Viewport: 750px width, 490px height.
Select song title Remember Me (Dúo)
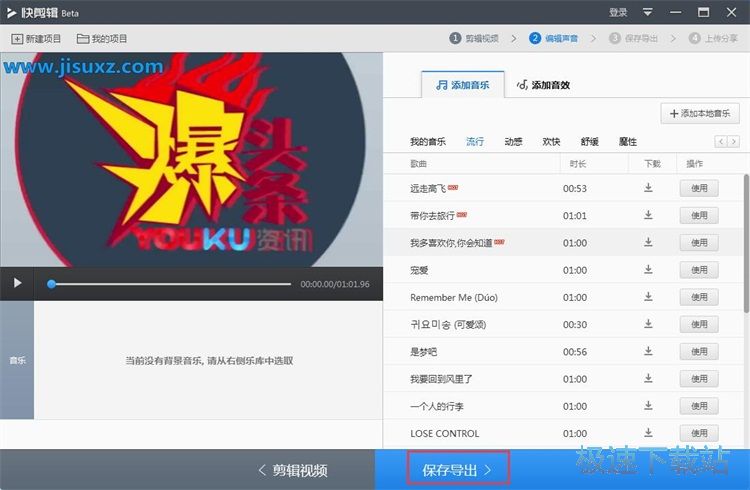pyautogui.click(x=454, y=298)
